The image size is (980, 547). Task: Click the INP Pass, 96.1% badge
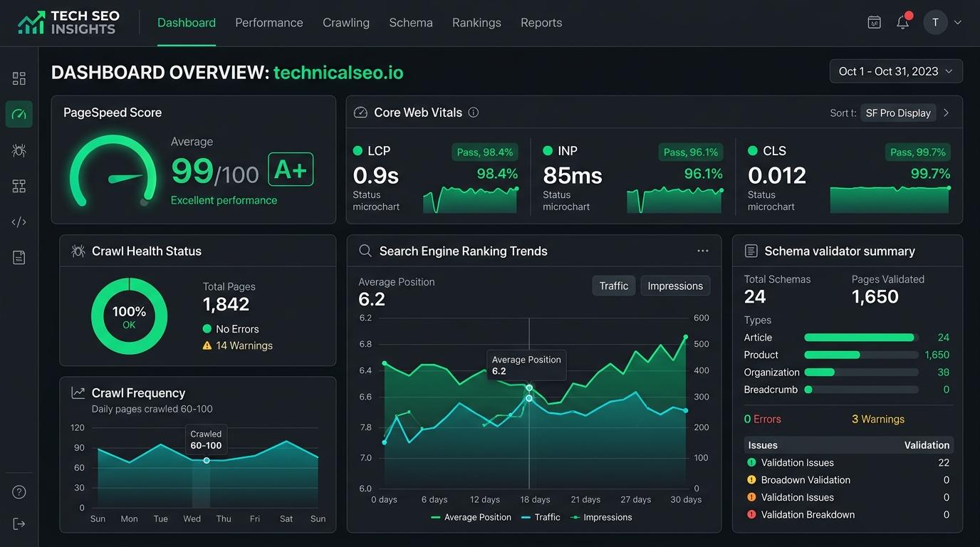pyautogui.click(x=691, y=152)
